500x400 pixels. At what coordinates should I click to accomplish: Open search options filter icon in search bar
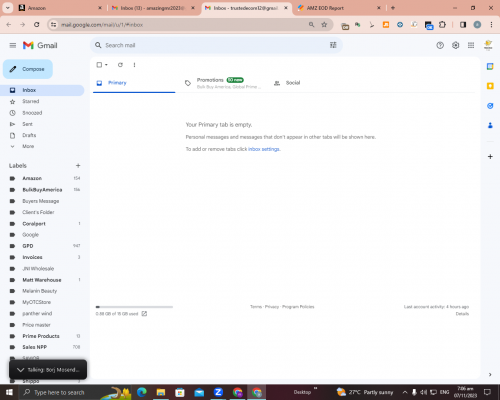[x=333, y=45]
